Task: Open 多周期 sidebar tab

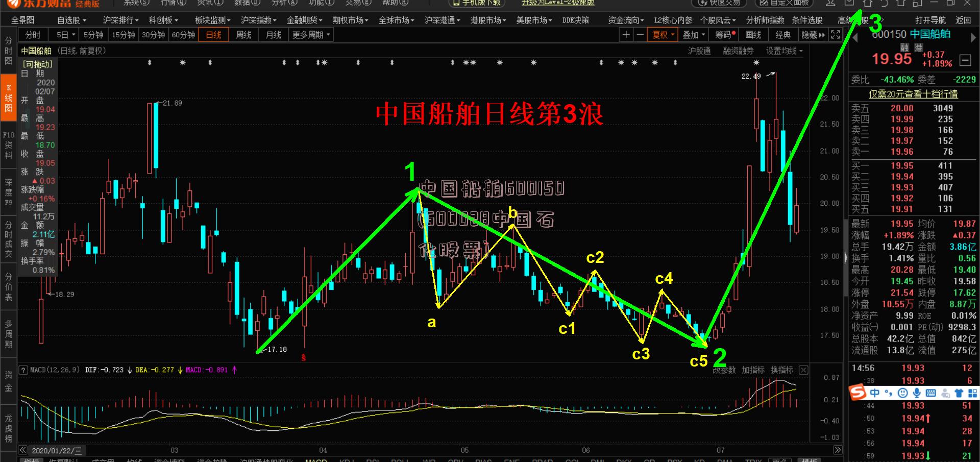Action: tap(8, 334)
